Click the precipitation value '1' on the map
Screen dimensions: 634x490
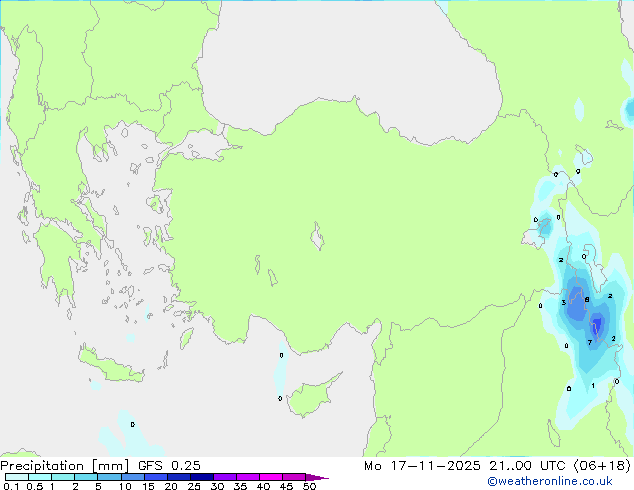[593, 386]
